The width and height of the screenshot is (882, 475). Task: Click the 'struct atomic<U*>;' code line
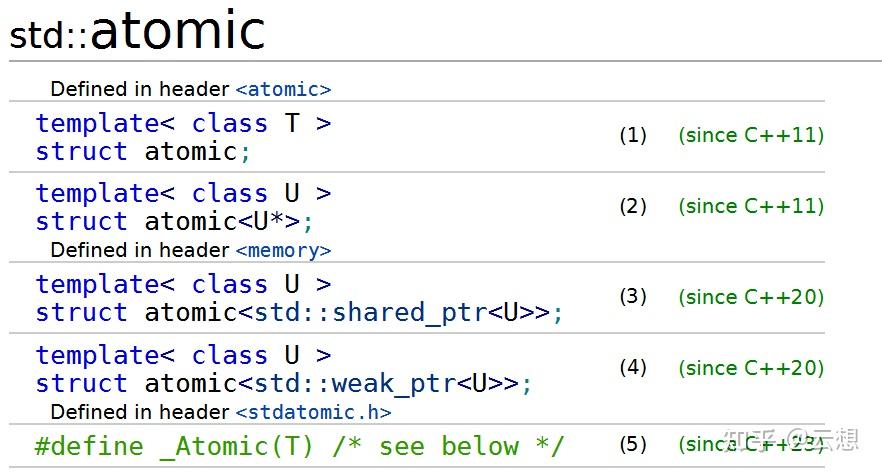pos(174,221)
